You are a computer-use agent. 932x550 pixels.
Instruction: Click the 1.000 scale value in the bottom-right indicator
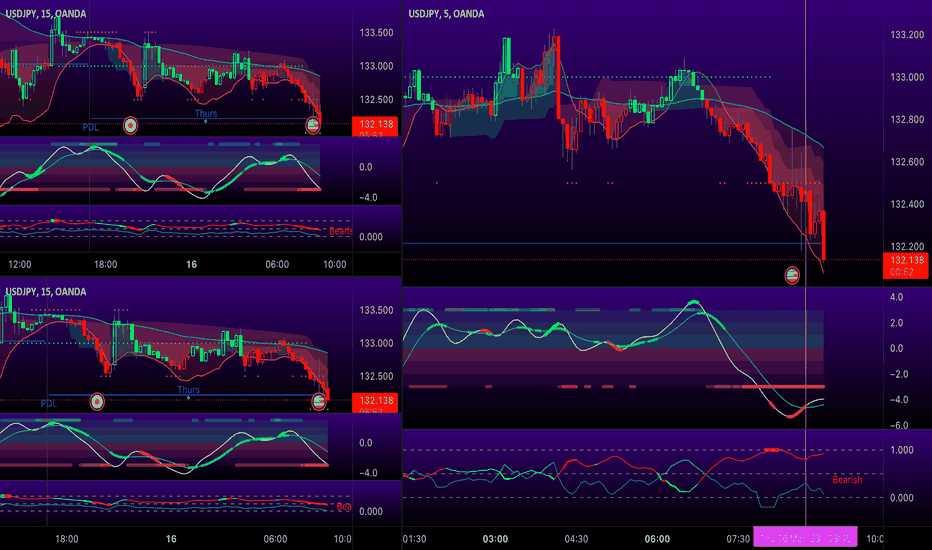pos(902,450)
